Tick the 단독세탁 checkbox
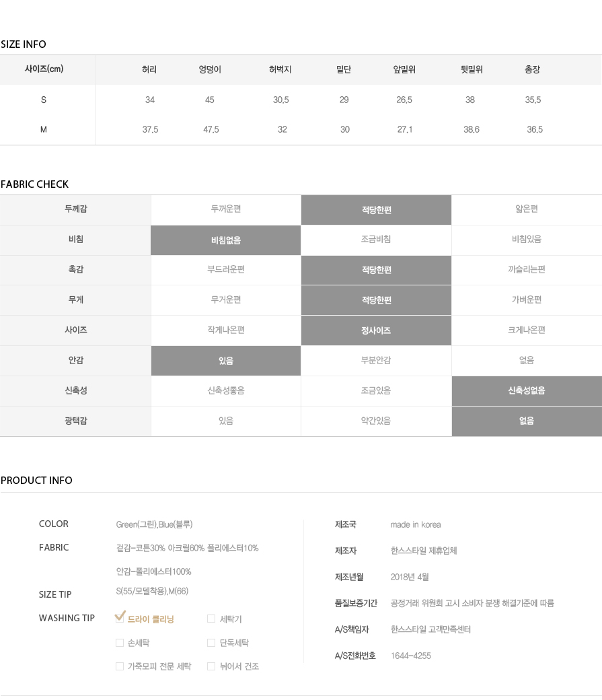Image resolution: width=602 pixels, height=700 pixels. click(211, 643)
